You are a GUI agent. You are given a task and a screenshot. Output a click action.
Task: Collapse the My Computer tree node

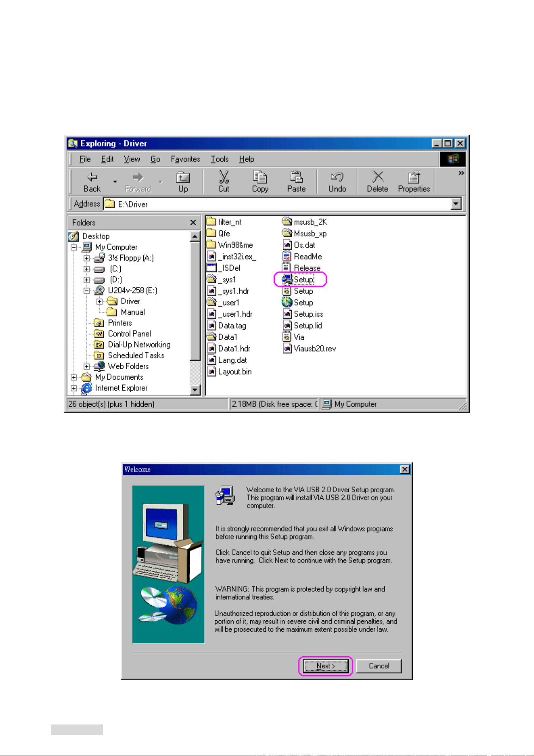pyautogui.click(x=74, y=247)
